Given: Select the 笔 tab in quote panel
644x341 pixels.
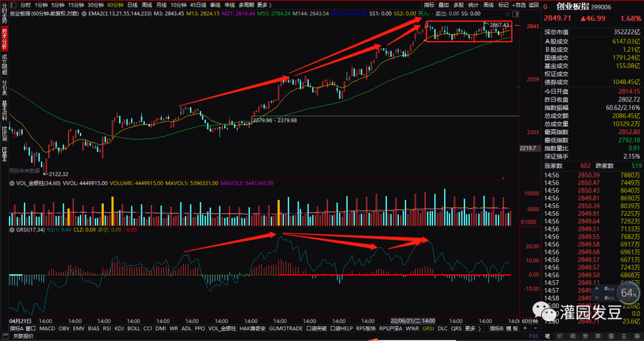Looking at the screenshot, I should pyautogui.click(x=547, y=336).
